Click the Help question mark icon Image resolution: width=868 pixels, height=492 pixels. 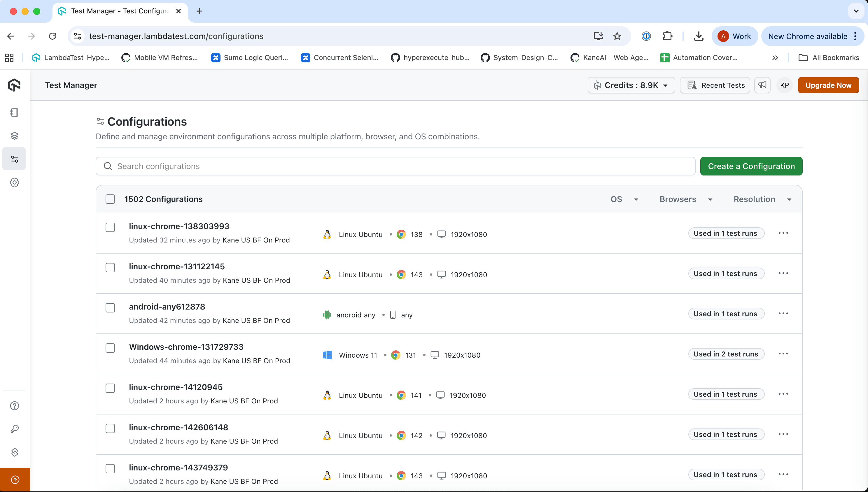click(x=14, y=405)
